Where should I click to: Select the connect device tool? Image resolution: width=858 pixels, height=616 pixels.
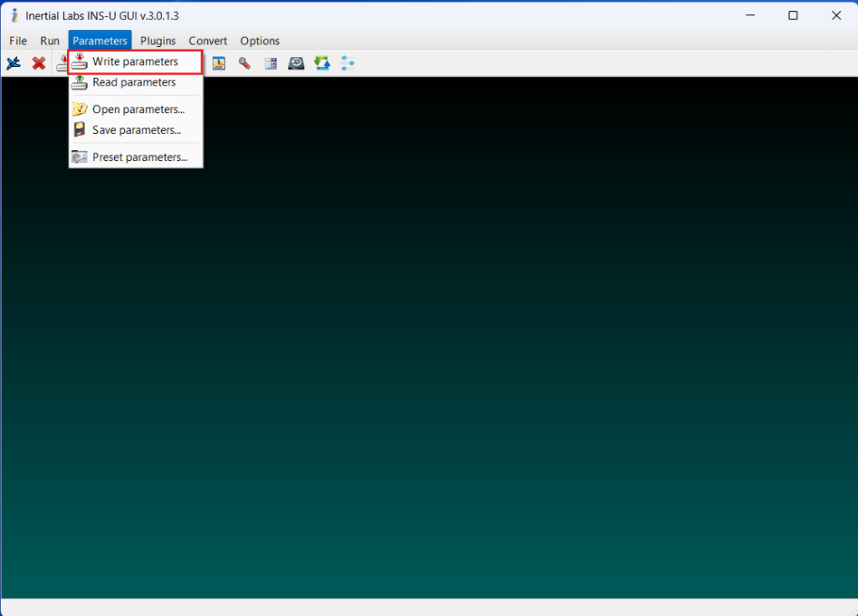(x=13, y=63)
